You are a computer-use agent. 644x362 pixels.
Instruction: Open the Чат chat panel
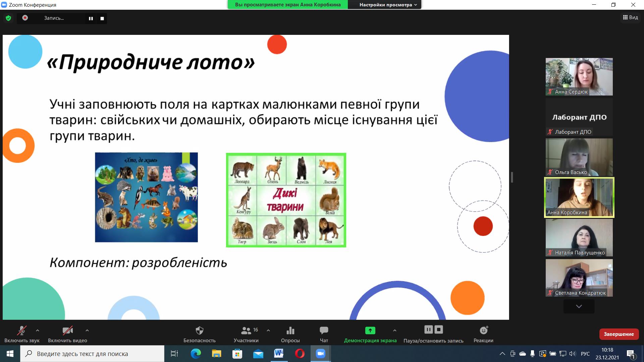[324, 334]
